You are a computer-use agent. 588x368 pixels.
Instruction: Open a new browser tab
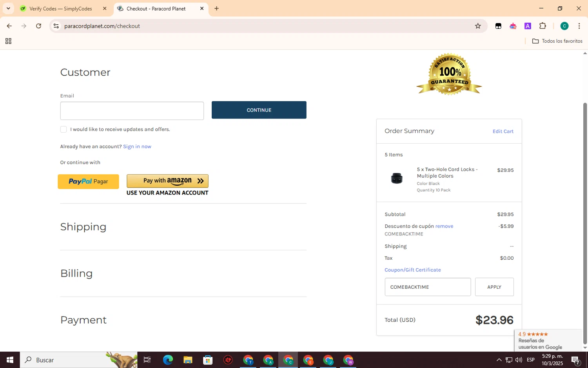[x=216, y=8]
